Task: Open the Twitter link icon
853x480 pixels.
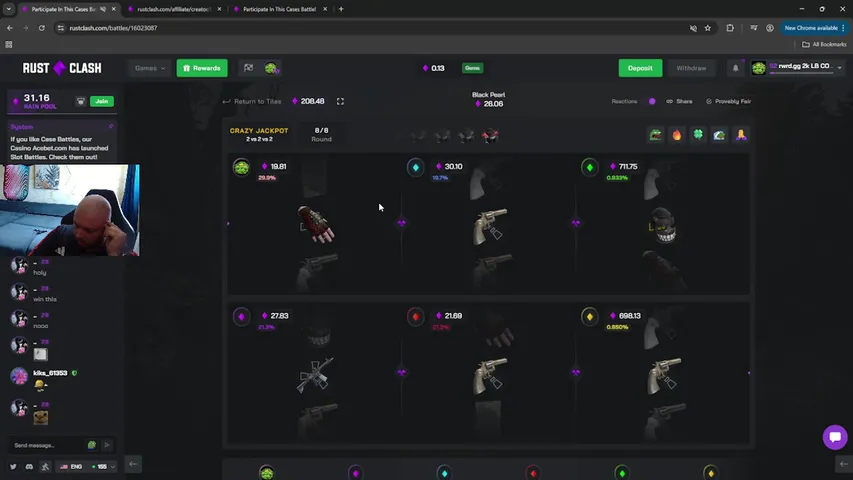Action: (x=13, y=466)
